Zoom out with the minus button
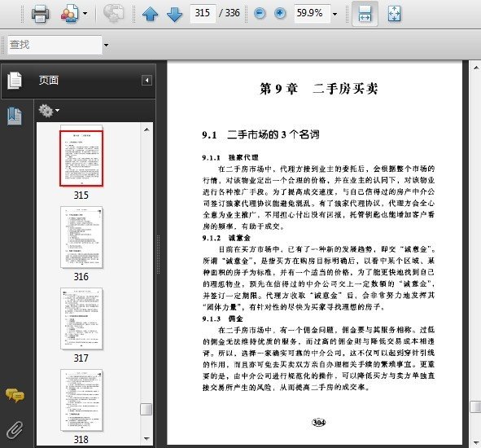The image size is (481, 448). tap(260, 13)
